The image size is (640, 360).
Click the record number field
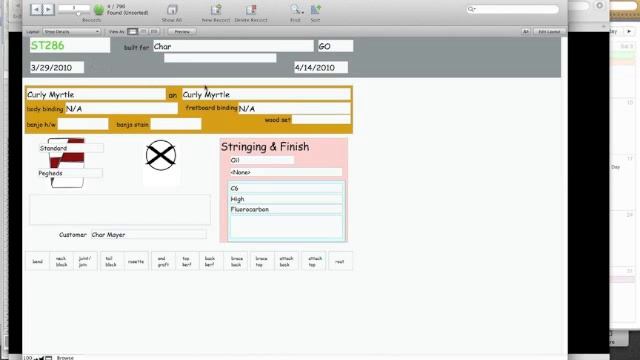74,8
